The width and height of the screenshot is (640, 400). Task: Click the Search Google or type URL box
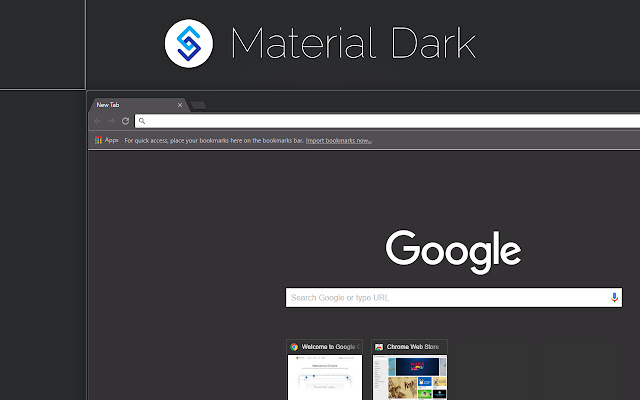click(x=454, y=298)
